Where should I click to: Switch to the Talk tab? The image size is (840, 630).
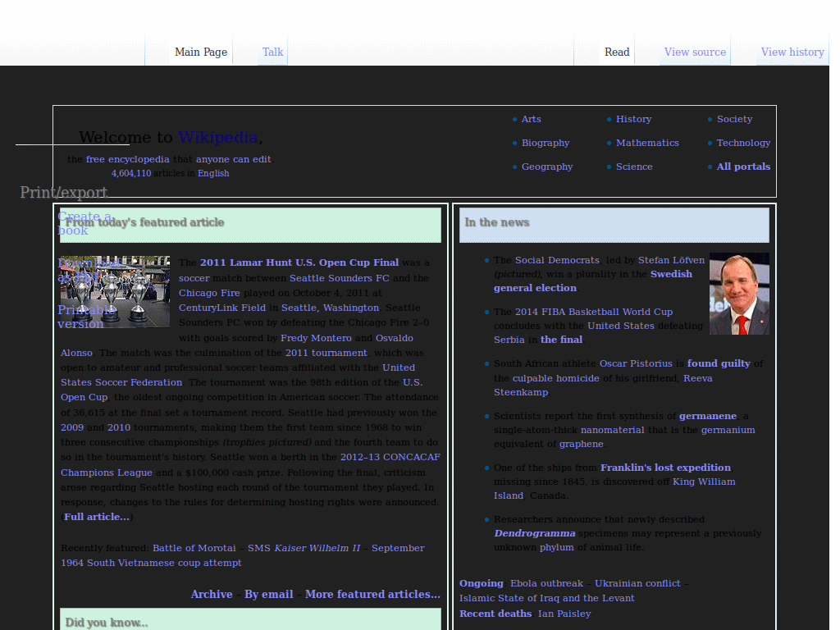coord(272,52)
